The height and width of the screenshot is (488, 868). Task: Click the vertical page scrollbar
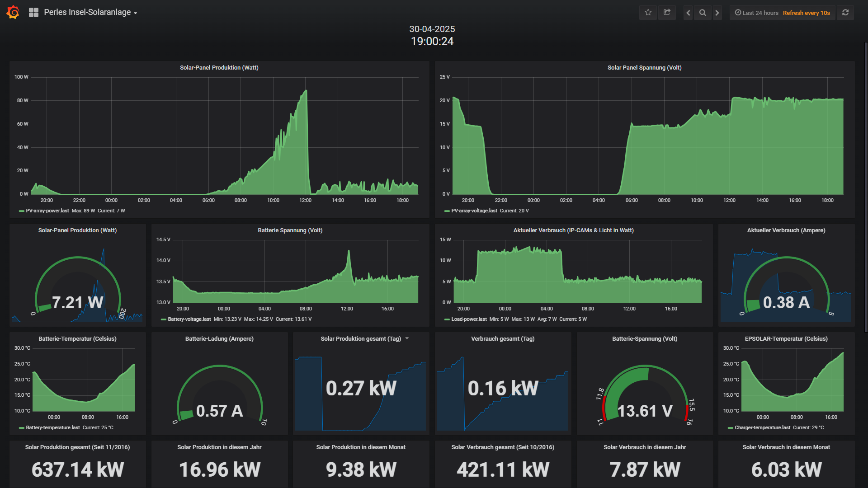click(x=866, y=188)
